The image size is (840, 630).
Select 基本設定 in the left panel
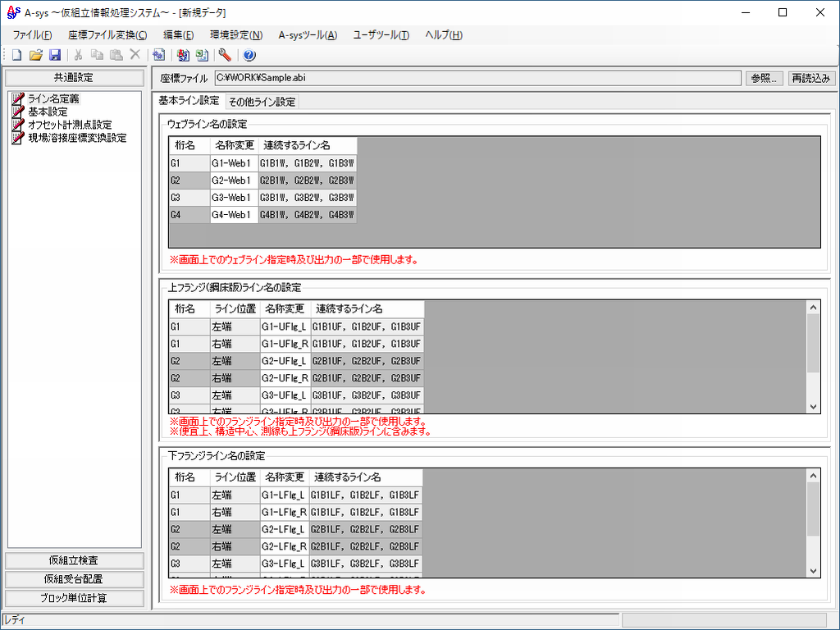(47, 112)
